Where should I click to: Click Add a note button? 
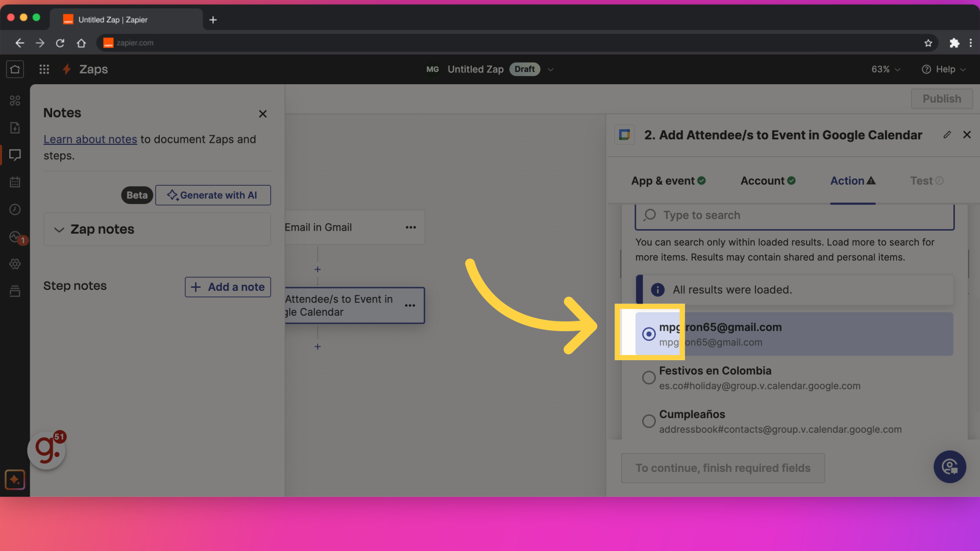tap(228, 287)
